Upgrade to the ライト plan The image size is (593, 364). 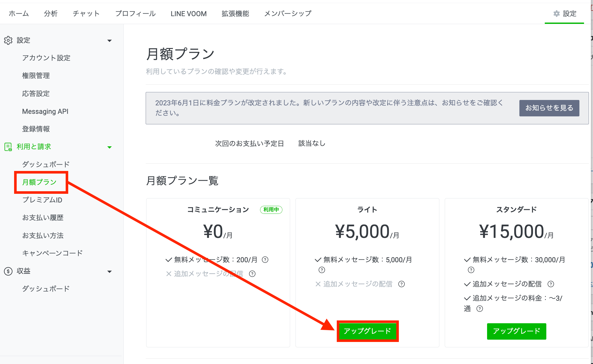(368, 331)
